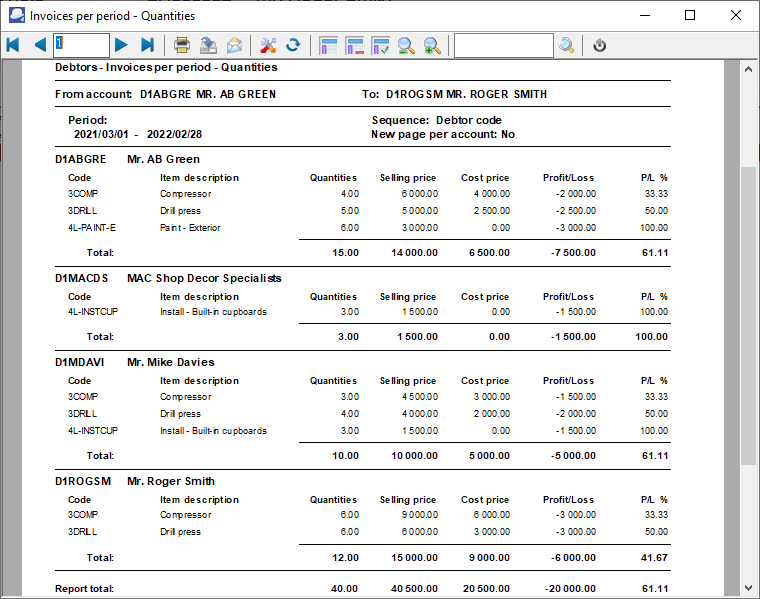Click the report total selling price '40 500.00'
This screenshot has width=760, height=599.
(414, 589)
